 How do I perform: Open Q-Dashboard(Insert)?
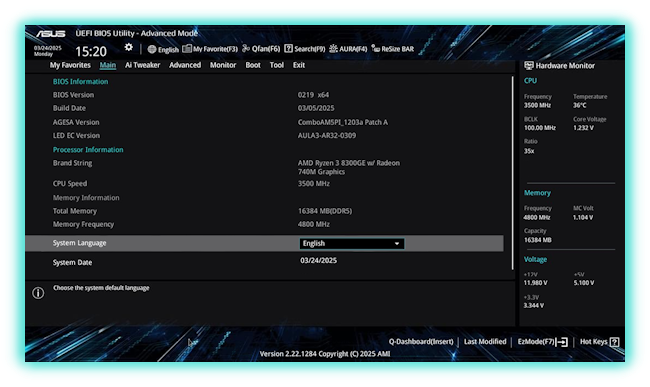pos(421,341)
